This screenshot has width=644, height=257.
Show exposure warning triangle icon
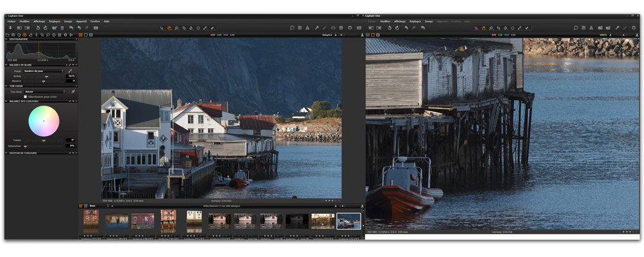pos(307,28)
